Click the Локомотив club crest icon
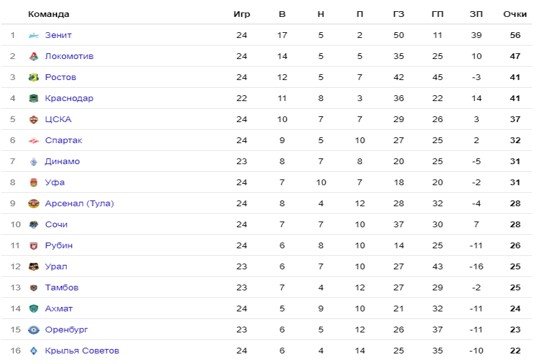Screen dimensions: 540x364 click(x=33, y=56)
